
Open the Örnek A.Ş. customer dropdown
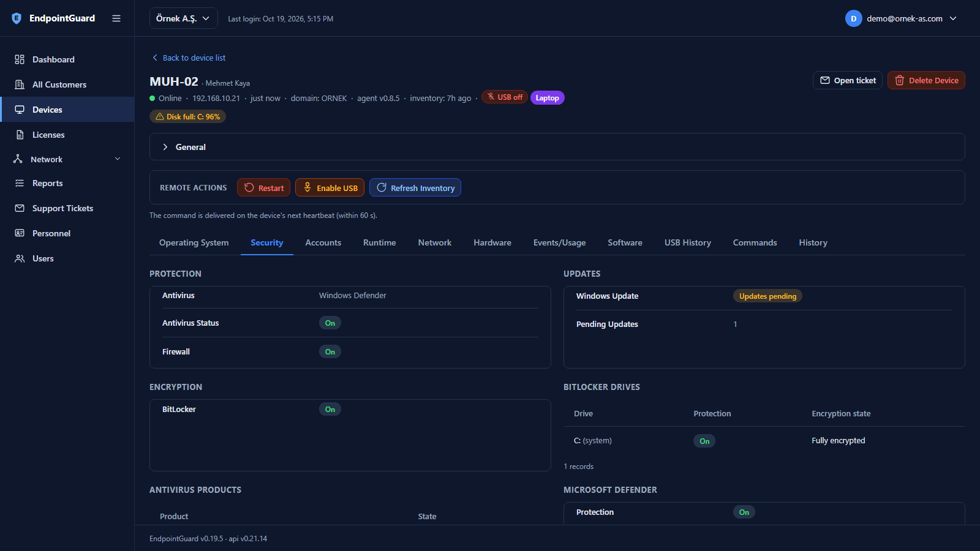[x=183, y=18]
